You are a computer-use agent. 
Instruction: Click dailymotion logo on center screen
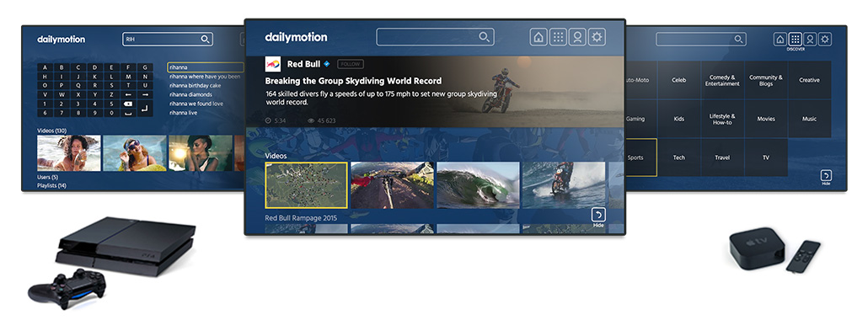296,37
